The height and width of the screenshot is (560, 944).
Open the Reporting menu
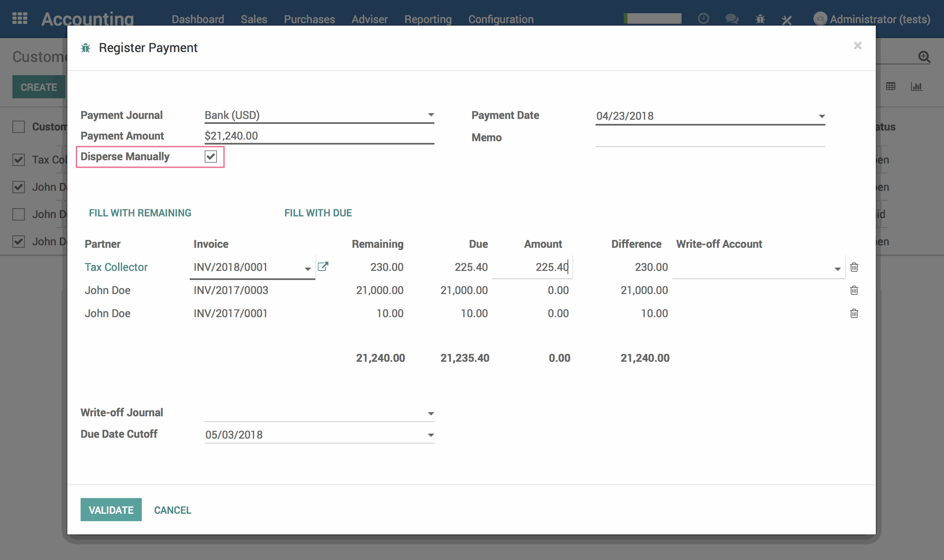click(428, 19)
